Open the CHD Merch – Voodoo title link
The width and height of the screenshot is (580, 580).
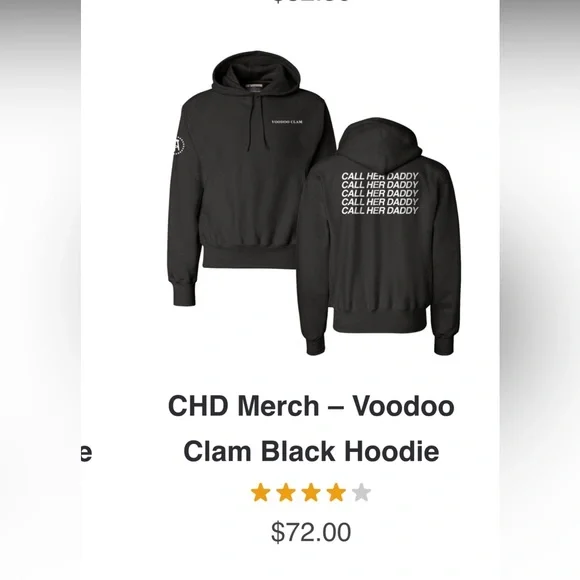[311, 406]
